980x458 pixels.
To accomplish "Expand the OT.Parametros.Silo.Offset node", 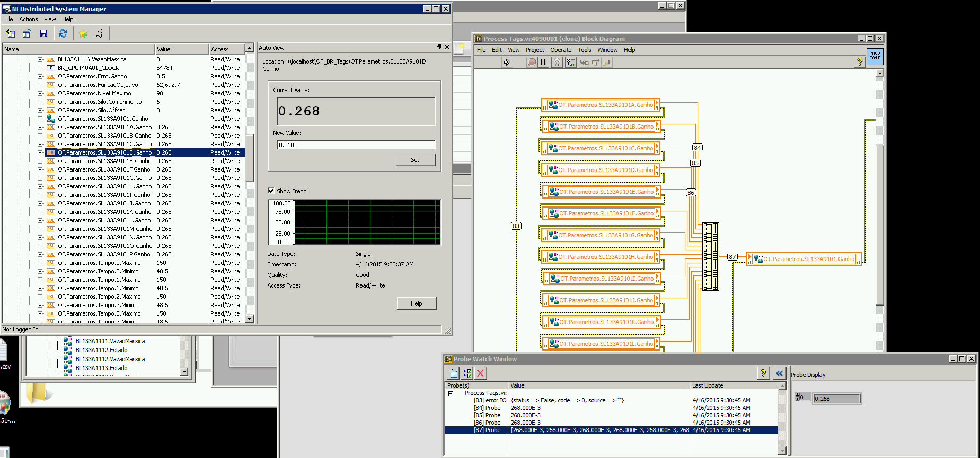I will (40, 110).
